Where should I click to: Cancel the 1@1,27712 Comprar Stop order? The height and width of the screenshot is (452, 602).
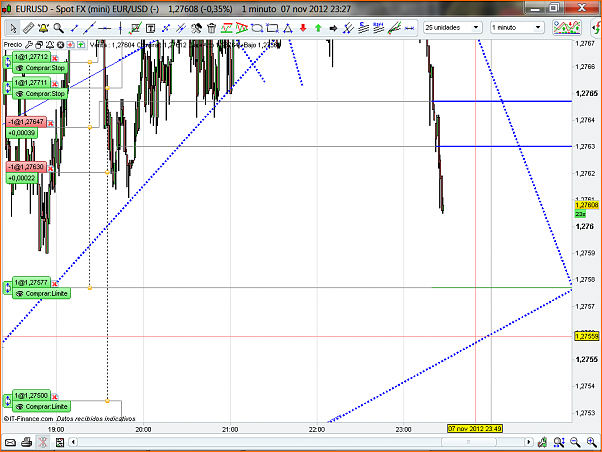tap(55, 58)
